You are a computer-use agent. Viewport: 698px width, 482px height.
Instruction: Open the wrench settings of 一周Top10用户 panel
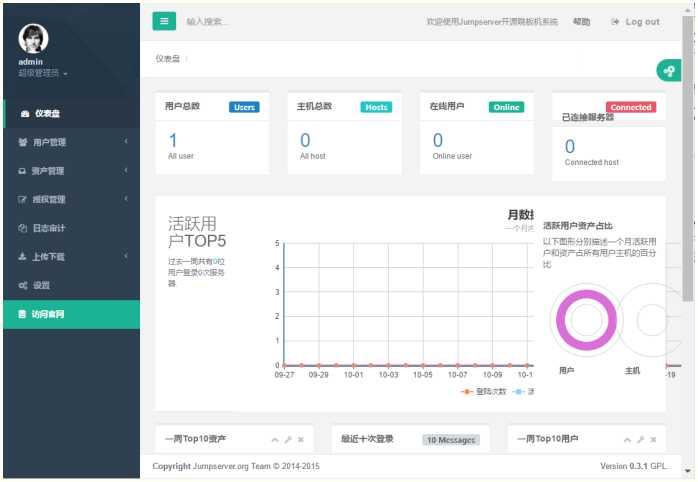point(641,440)
